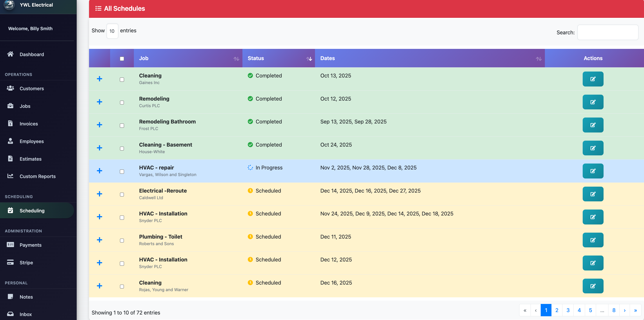Click the Stripe card icon
The width and height of the screenshot is (644, 320).
10,262
